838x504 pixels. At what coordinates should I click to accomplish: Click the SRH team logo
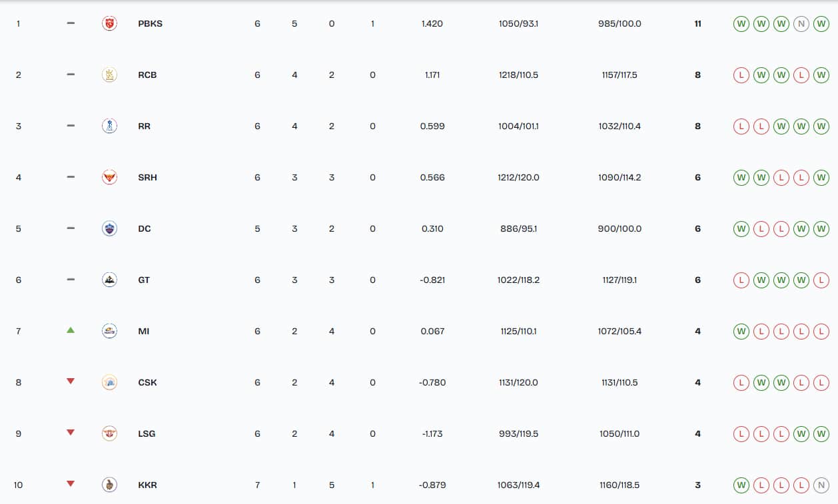click(x=109, y=178)
